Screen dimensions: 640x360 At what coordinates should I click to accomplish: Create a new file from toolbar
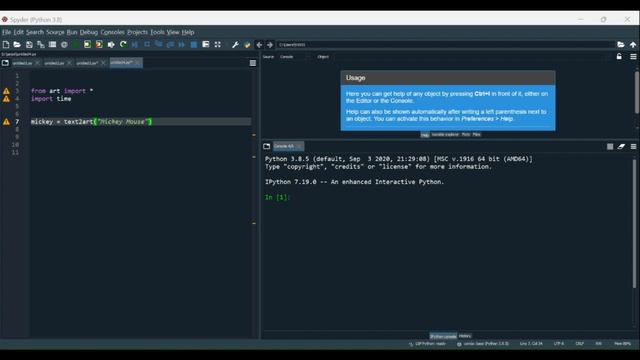6,44
